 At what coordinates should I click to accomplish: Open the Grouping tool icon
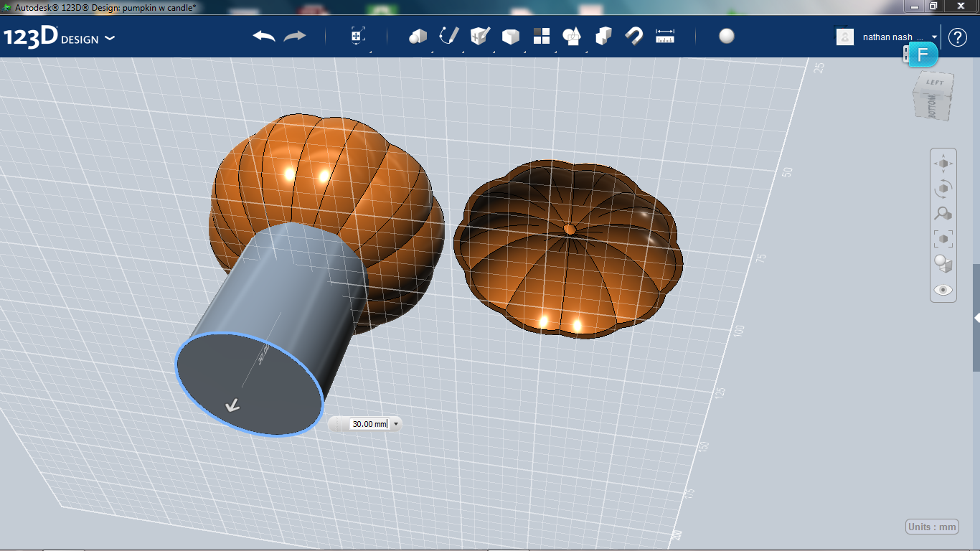(x=572, y=36)
